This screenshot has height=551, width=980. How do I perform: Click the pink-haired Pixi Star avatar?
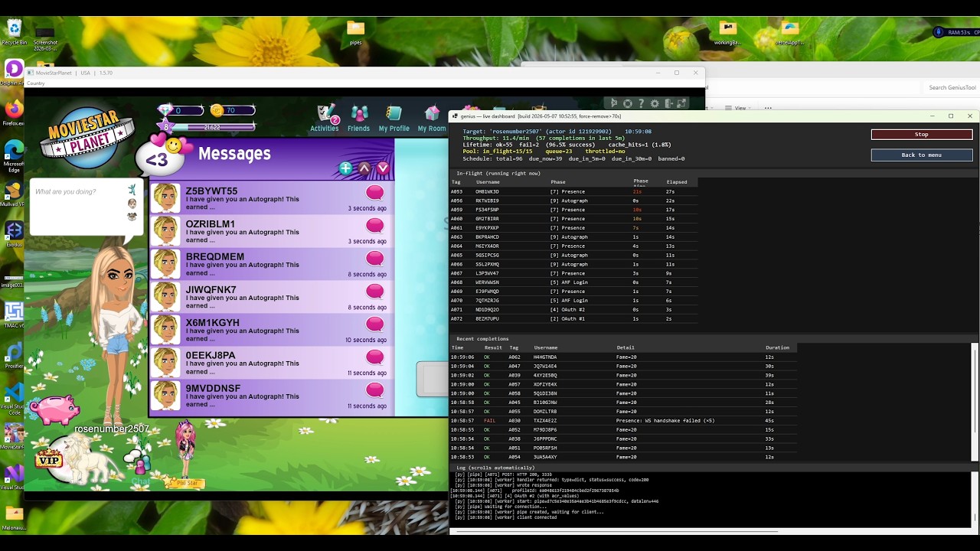[185, 448]
